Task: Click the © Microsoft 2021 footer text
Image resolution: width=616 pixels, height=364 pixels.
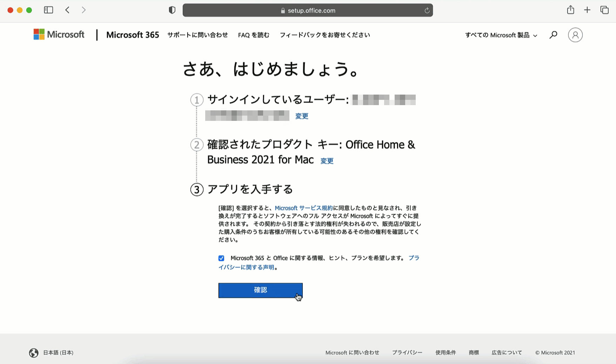Action: pyautogui.click(x=555, y=353)
